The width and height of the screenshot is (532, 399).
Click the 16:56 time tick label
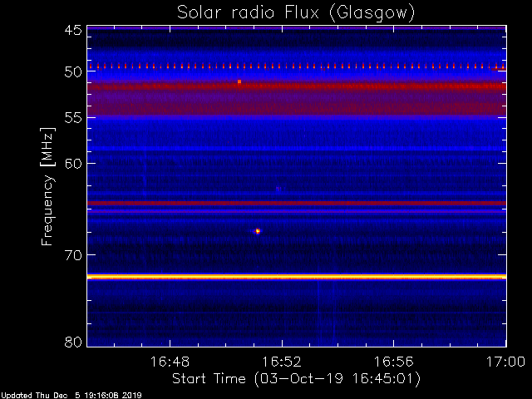coord(393,362)
